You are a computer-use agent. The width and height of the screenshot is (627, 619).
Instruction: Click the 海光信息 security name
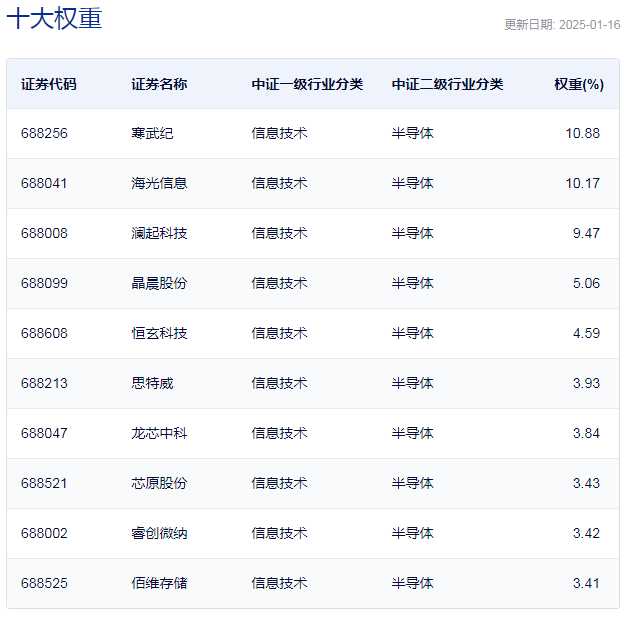(159, 183)
